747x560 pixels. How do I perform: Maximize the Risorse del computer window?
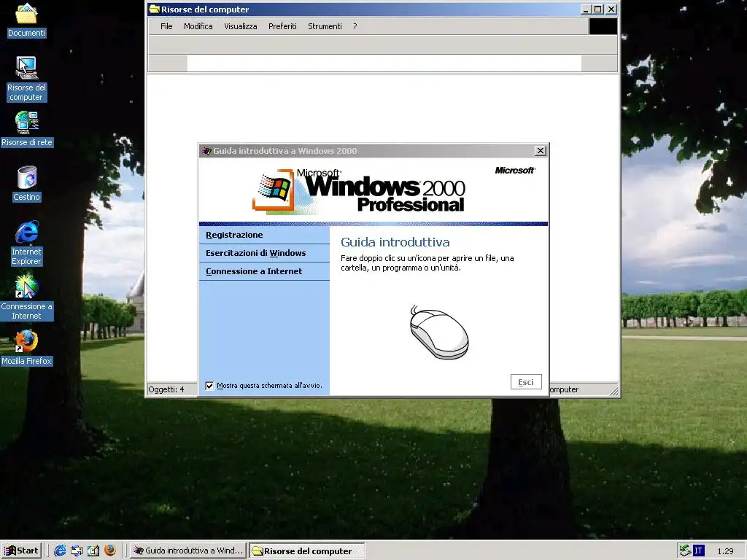click(598, 9)
